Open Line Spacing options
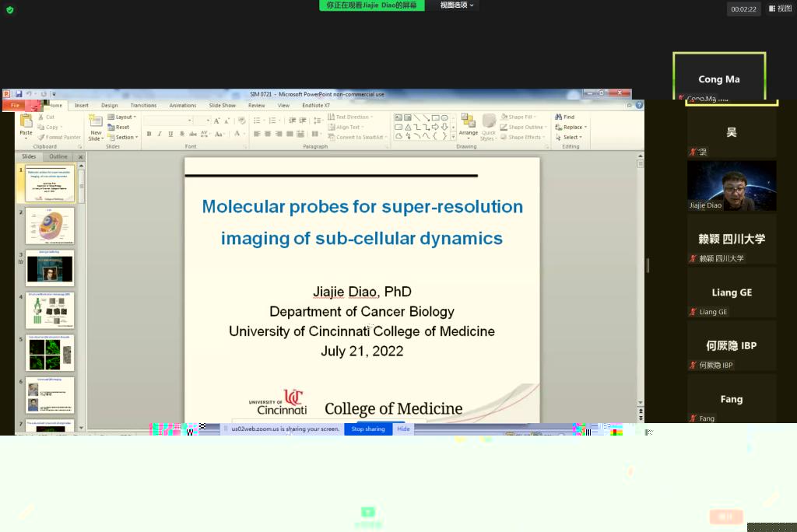The image size is (797, 532). (318, 121)
